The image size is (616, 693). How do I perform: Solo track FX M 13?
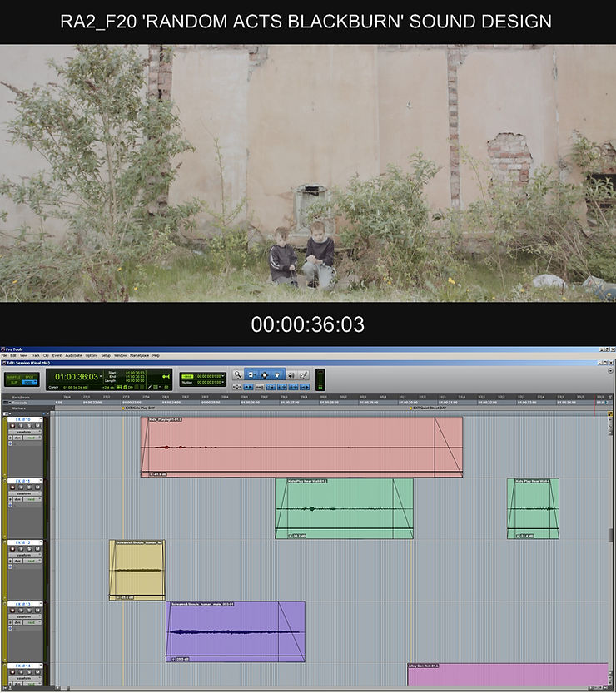[x=29, y=610]
